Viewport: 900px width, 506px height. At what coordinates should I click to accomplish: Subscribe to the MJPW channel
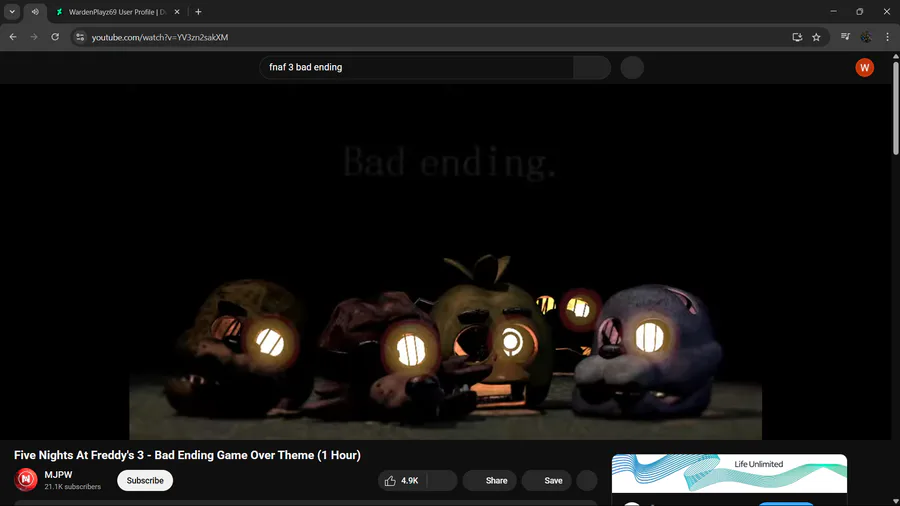145,480
